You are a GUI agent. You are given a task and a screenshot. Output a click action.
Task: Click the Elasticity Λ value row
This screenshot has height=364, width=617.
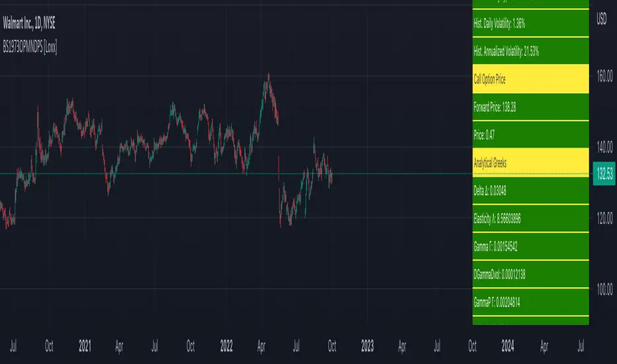click(x=530, y=218)
